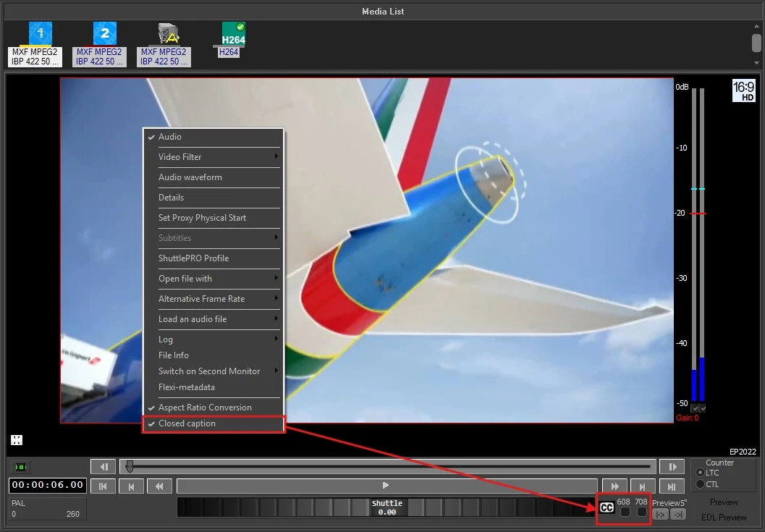The width and height of the screenshot is (765, 532).
Task: Click the media icon numbered 2
Action: [x=104, y=34]
